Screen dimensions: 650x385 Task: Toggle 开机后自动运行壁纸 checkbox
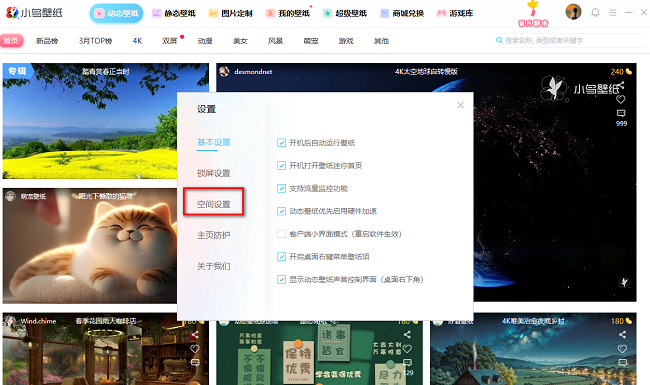281,143
